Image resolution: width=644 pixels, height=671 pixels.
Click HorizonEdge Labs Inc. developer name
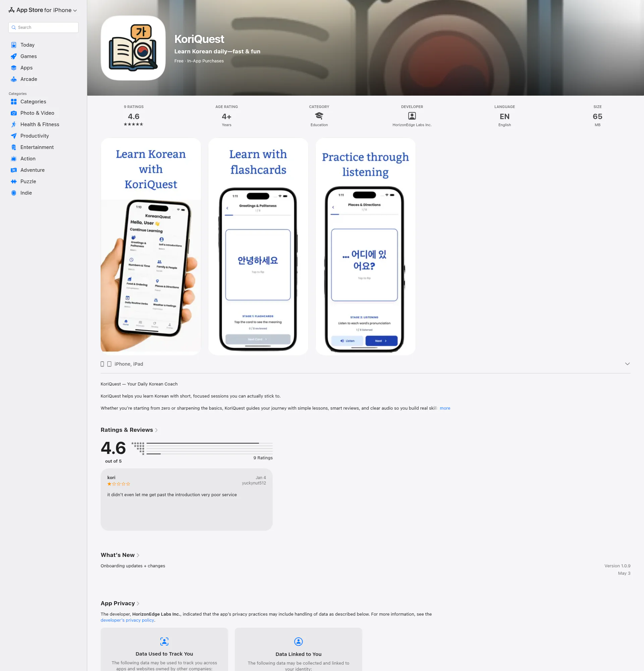coord(412,125)
